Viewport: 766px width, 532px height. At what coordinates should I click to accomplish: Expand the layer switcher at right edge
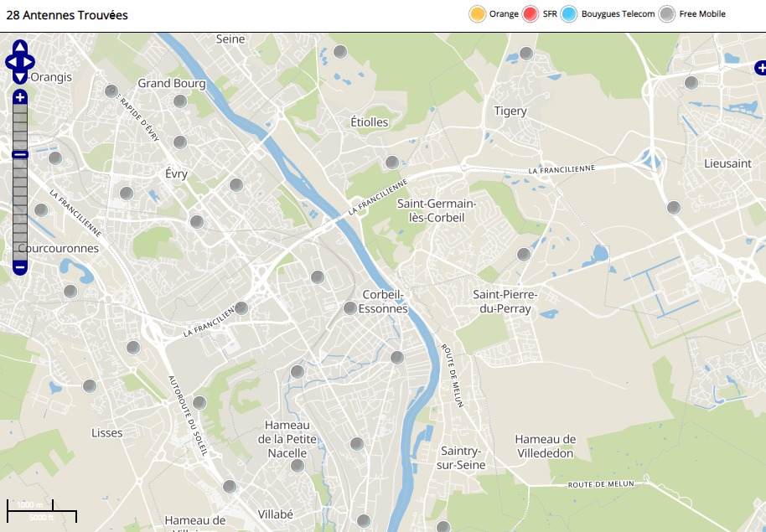point(759,67)
